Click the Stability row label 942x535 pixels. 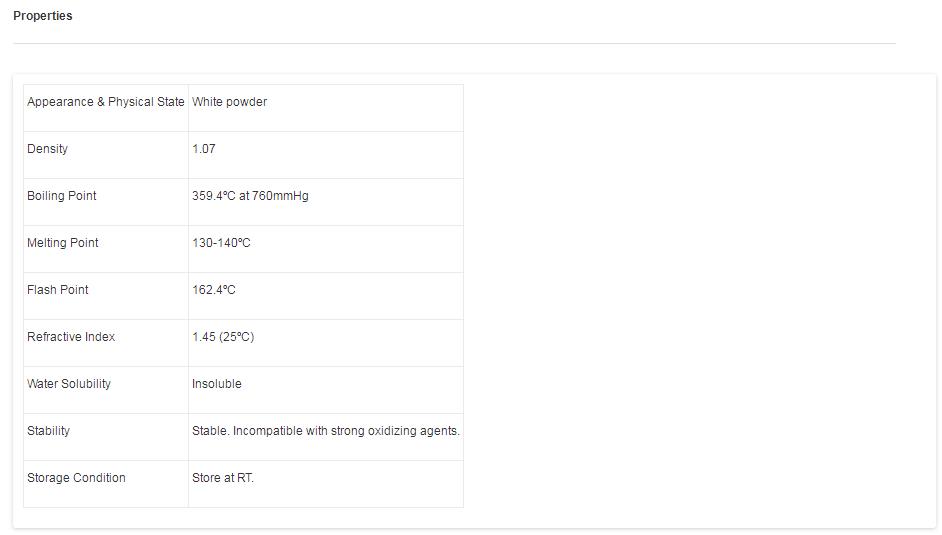(48, 431)
